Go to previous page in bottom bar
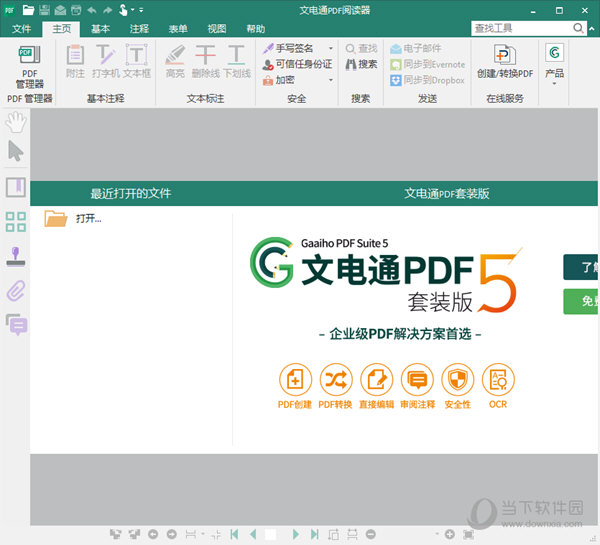 pos(253,534)
